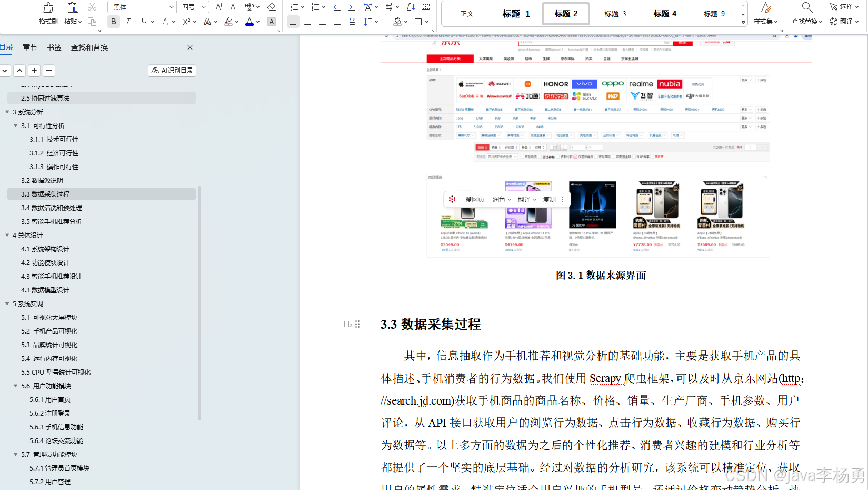This screenshot has width=868, height=490.
Task: Apply the 正文 style
Action: [x=467, y=14]
